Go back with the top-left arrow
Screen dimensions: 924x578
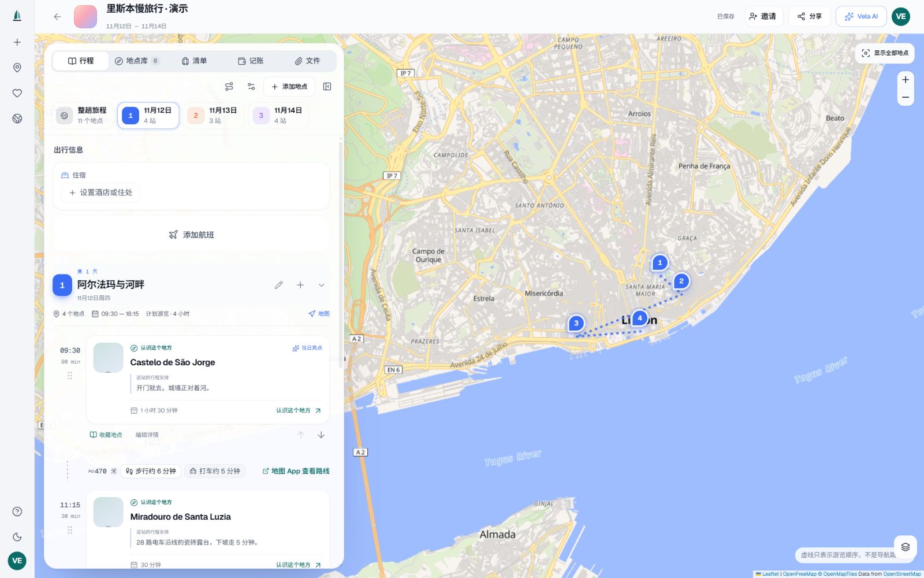point(57,17)
